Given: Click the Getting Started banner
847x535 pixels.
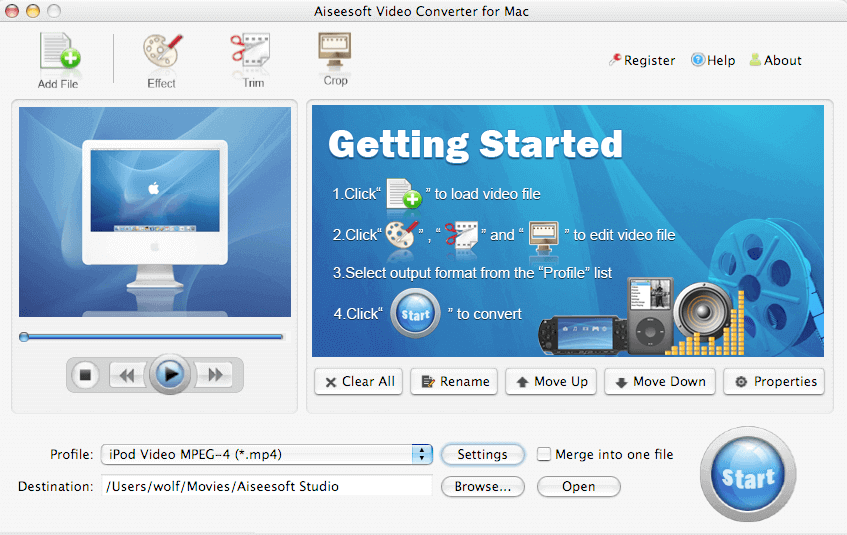Looking at the screenshot, I should pos(568,231).
